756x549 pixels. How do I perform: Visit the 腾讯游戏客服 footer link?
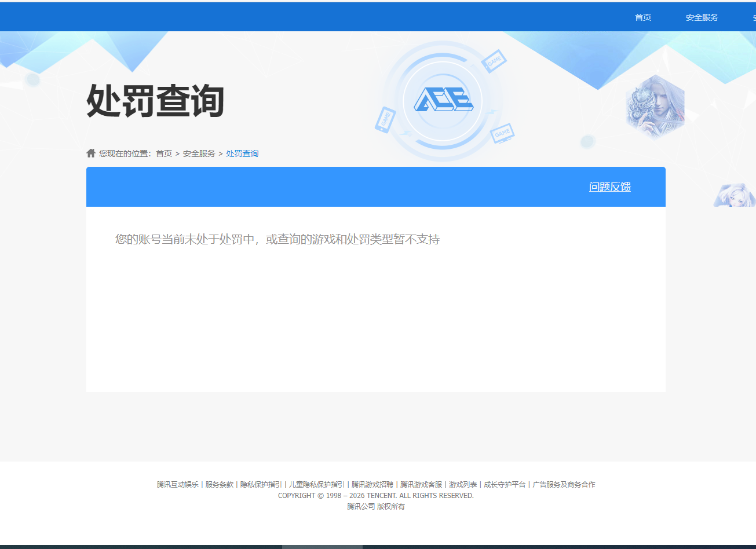pyautogui.click(x=421, y=485)
